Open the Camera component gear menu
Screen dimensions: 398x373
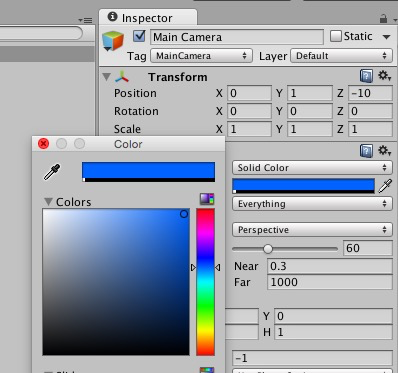click(384, 151)
